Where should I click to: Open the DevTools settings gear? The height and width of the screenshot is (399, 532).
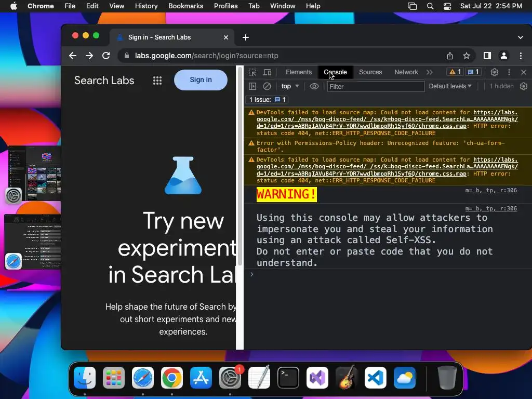tap(495, 72)
